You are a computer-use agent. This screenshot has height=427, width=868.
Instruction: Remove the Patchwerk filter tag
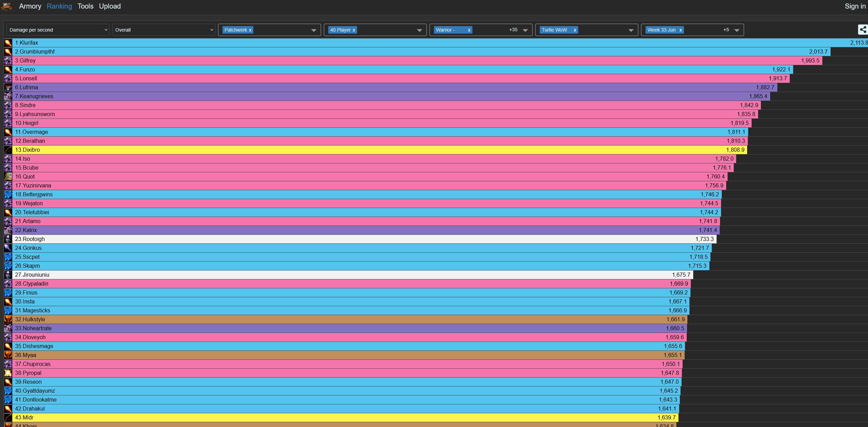pos(250,30)
